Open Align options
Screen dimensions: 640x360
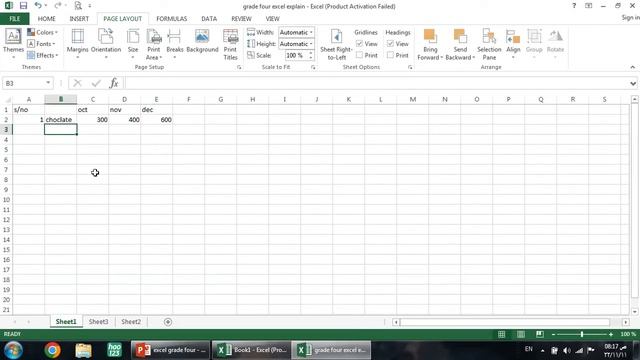tap(513, 44)
